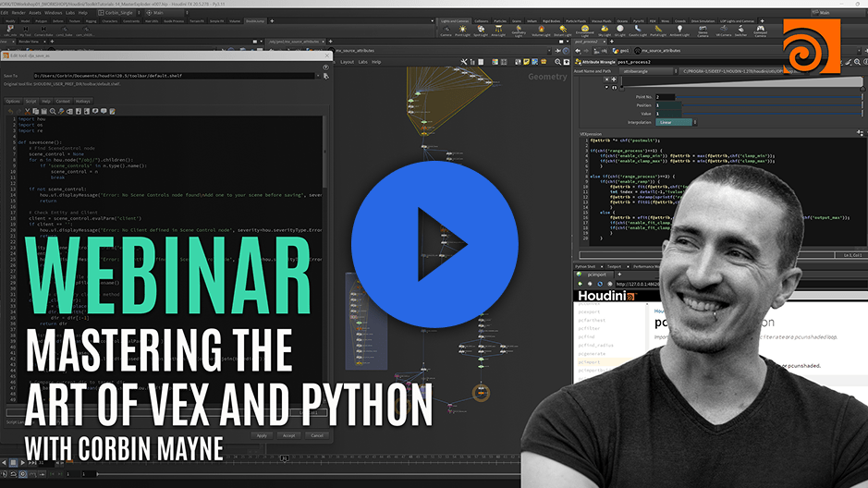Open Layout menu in network editor
The image size is (868, 488).
(x=347, y=62)
